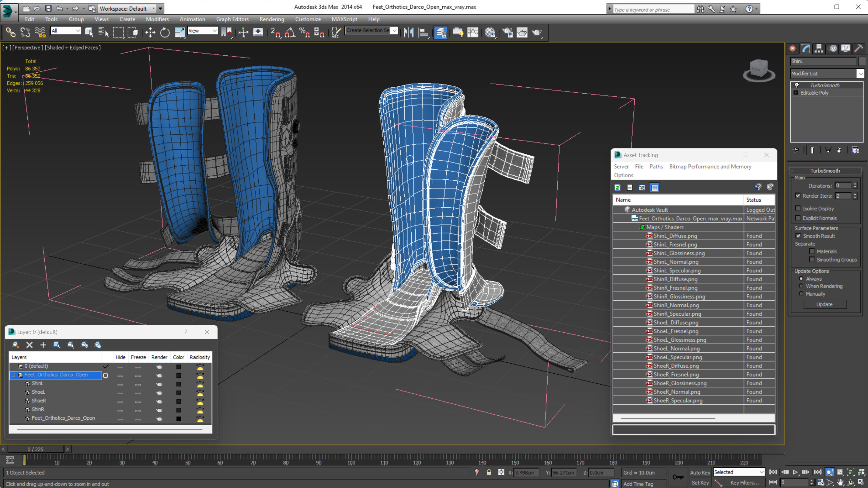Open the Graph Editors menu

(x=232, y=19)
